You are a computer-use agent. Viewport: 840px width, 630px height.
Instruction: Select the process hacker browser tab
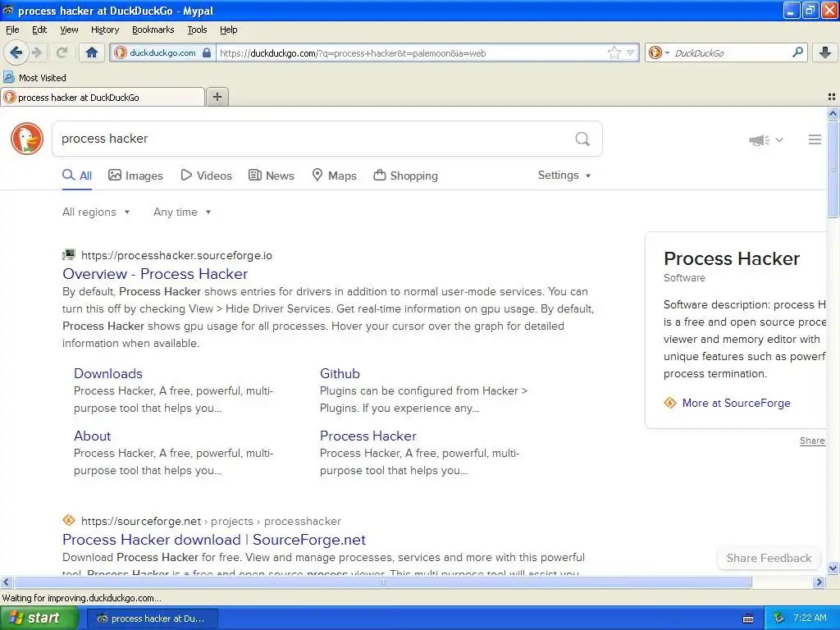[103, 97]
